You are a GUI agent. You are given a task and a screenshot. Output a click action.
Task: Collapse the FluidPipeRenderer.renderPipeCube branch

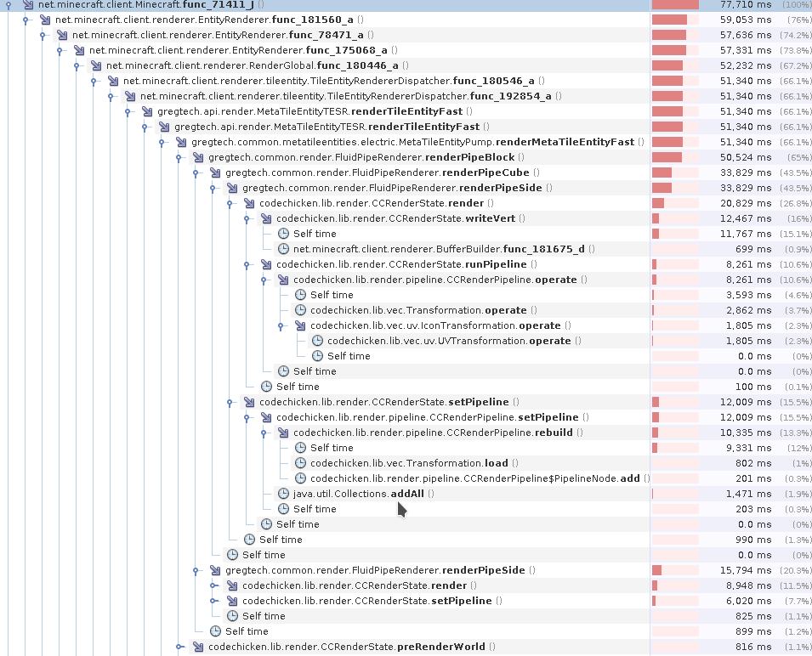coord(196,172)
